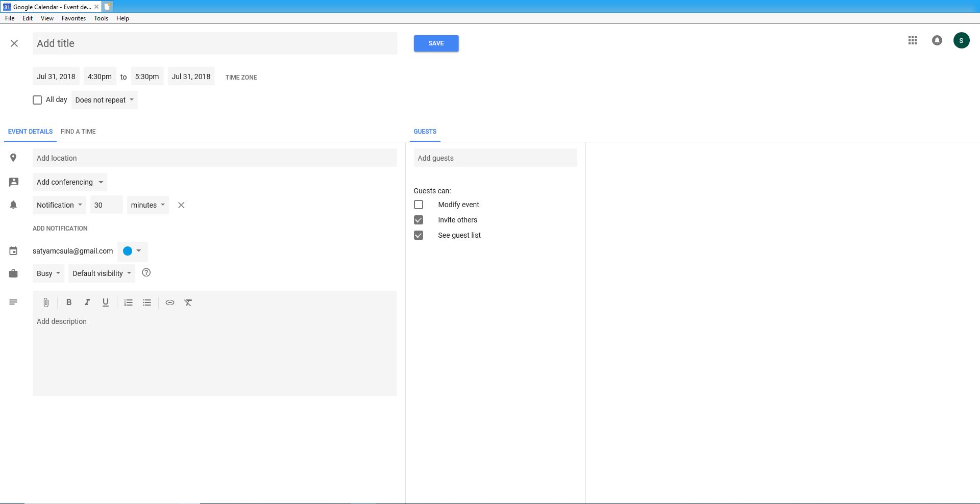980x504 pixels.
Task: Switch to the Find a Time tab
Action: point(78,132)
